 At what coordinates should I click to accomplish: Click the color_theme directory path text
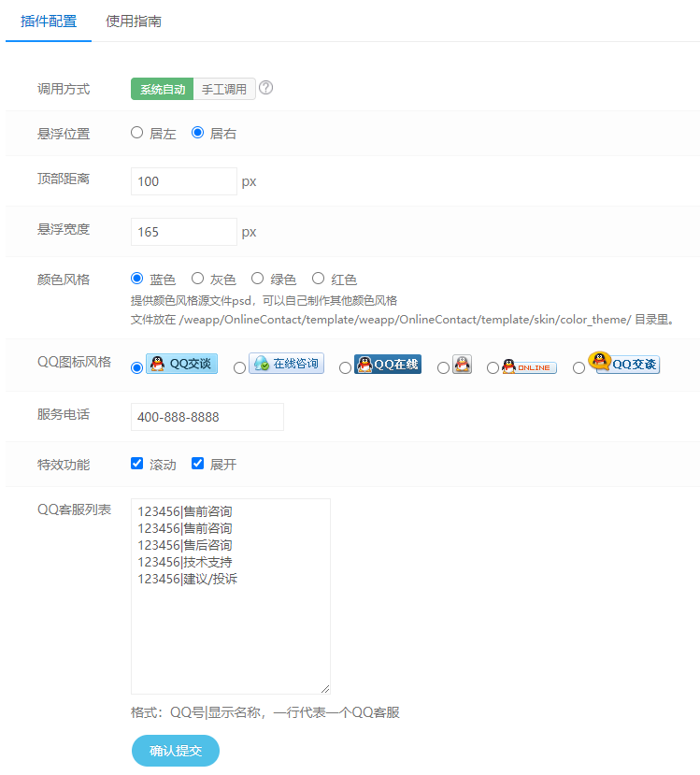coord(405,320)
